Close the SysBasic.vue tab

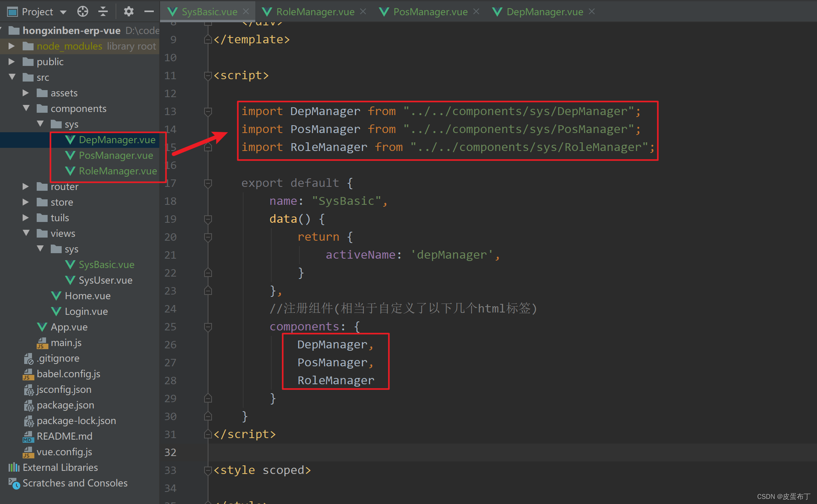(x=246, y=12)
